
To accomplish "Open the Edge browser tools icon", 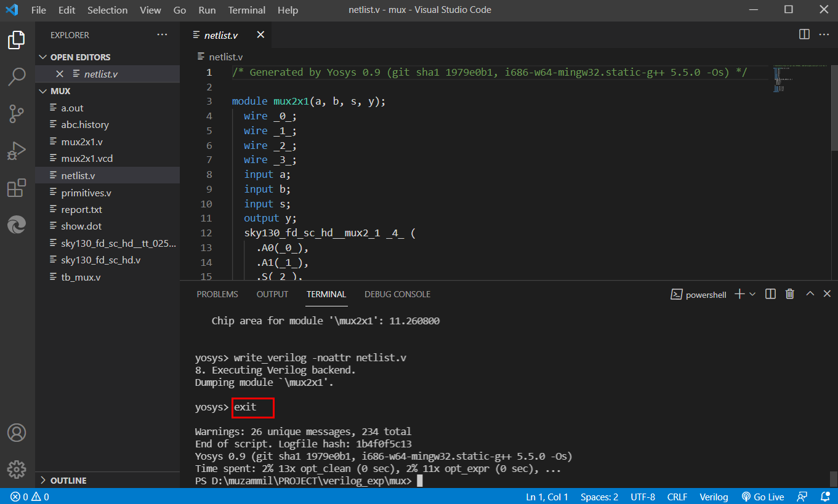I will [x=17, y=224].
